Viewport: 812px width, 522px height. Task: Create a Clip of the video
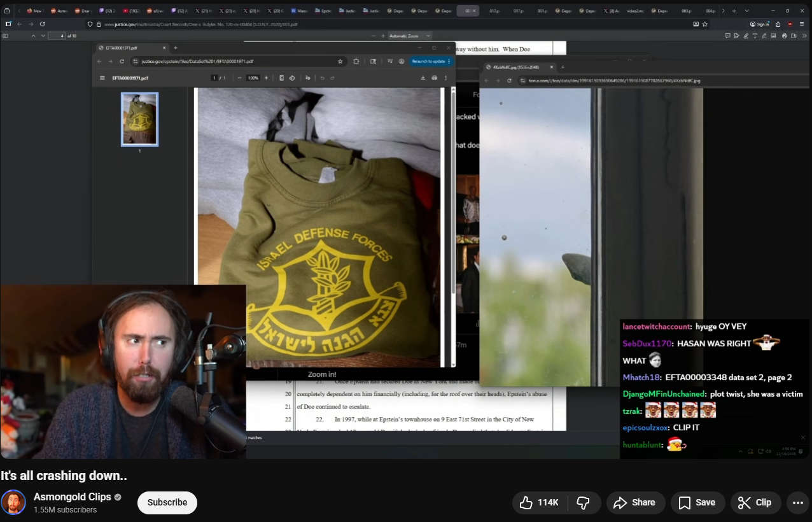click(x=755, y=502)
